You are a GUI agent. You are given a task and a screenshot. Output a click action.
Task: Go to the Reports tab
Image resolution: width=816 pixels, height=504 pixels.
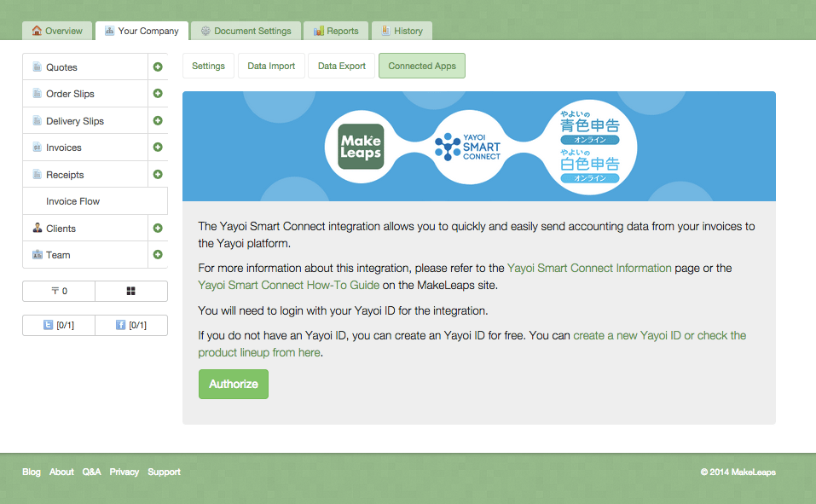336,31
